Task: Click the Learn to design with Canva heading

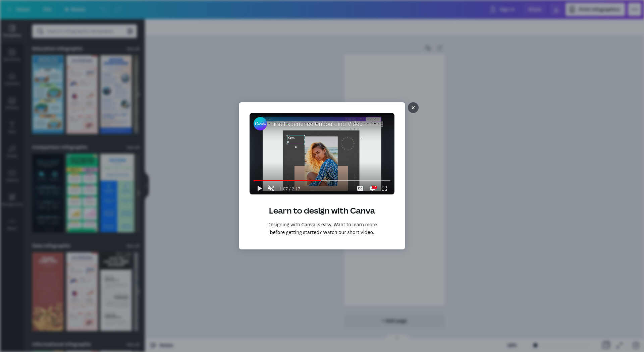Action: point(322,211)
